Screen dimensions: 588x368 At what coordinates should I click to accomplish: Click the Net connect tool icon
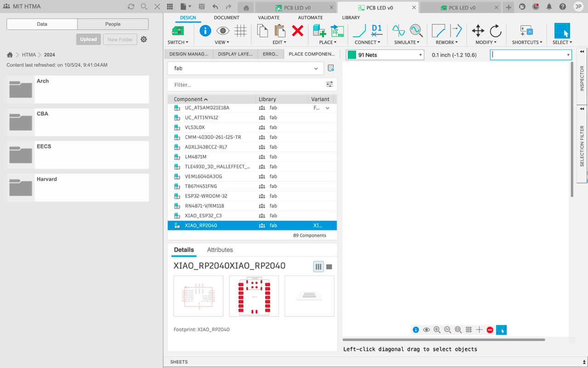tap(359, 31)
